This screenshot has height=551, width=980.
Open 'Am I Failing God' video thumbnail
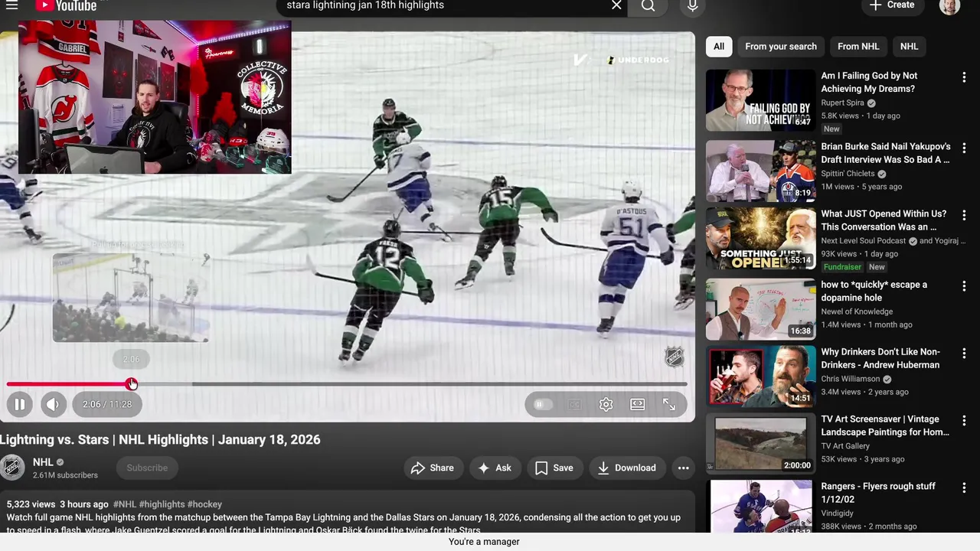tap(760, 100)
